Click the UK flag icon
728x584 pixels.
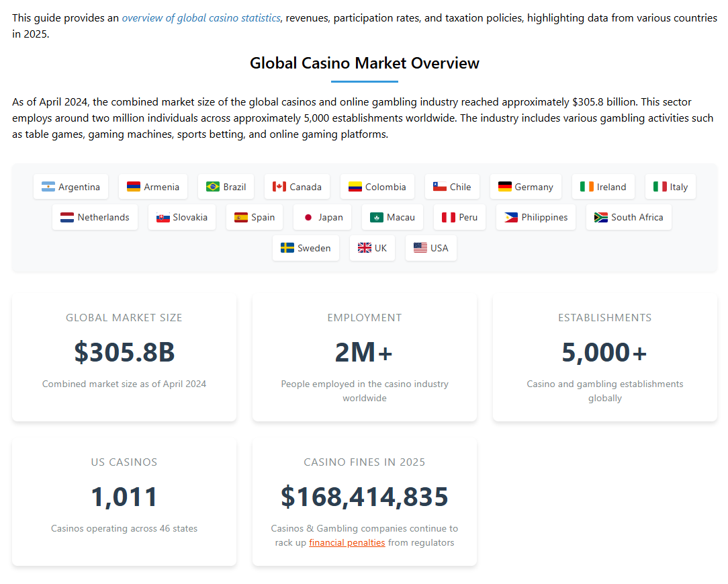pyautogui.click(x=365, y=248)
